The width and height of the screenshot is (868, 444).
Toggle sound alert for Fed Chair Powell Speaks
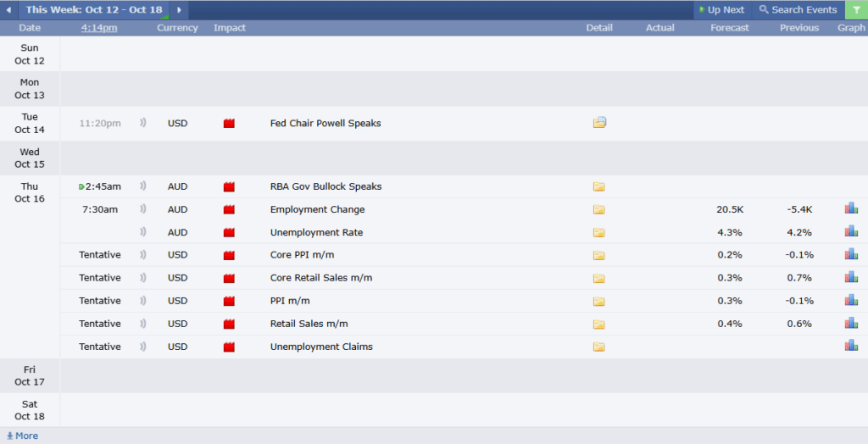pyautogui.click(x=143, y=123)
